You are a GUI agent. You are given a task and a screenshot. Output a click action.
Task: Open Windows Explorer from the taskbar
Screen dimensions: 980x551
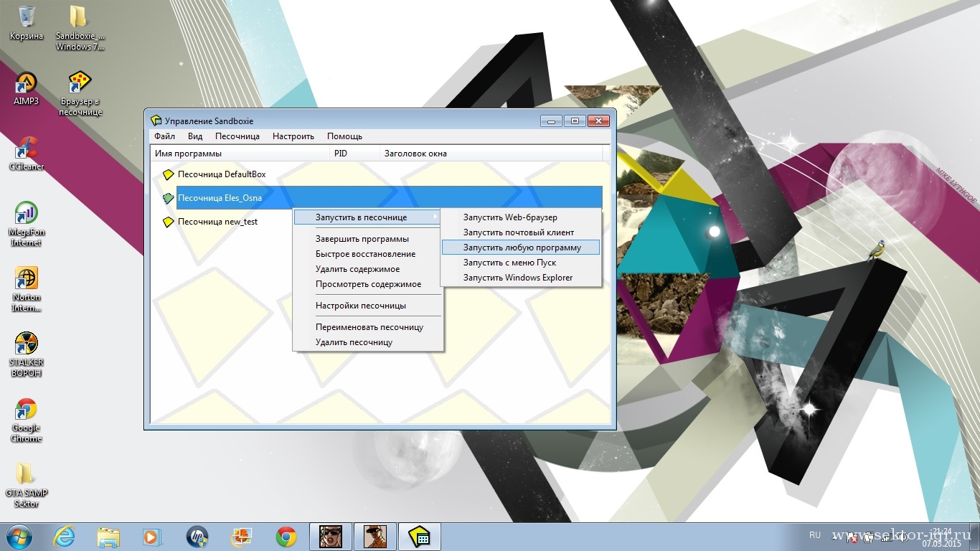pyautogui.click(x=108, y=537)
